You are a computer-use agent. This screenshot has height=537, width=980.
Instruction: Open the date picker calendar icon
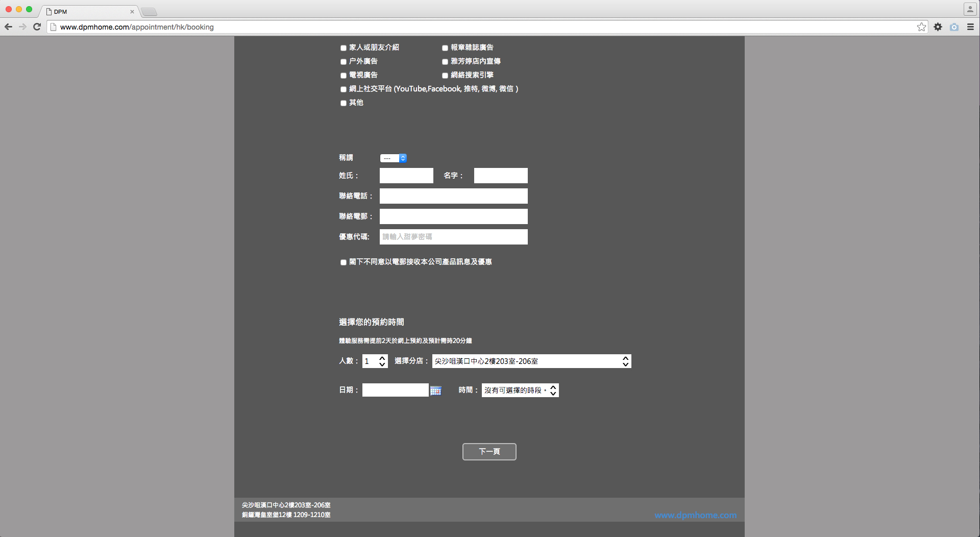coord(435,390)
